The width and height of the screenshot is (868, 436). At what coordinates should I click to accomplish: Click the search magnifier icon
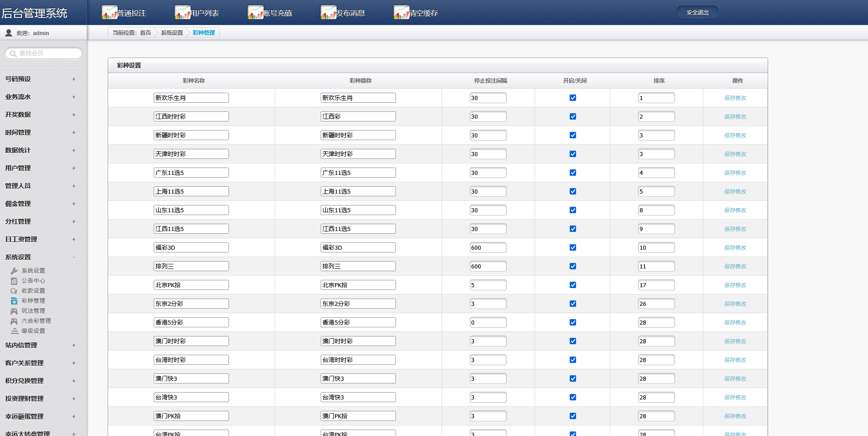(x=13, y=53)
